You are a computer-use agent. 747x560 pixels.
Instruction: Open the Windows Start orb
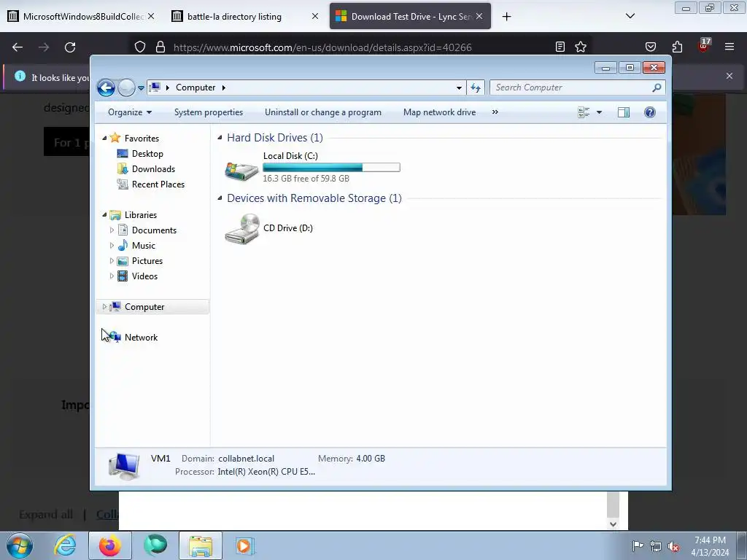(20, 545)
